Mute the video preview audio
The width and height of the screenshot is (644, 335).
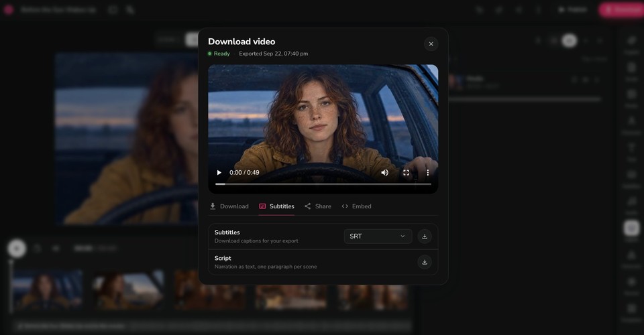coord(385,173)
